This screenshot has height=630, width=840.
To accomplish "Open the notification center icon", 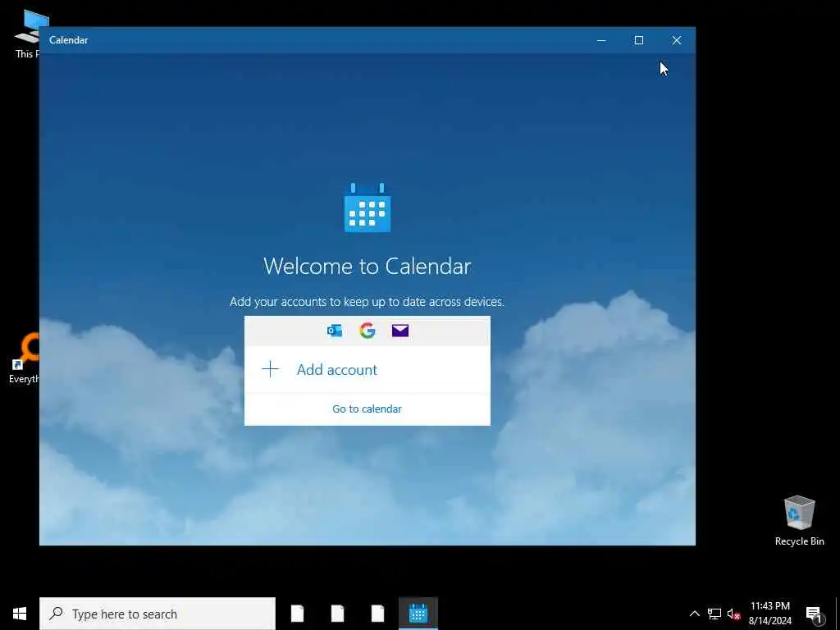I will click(815, 614).
